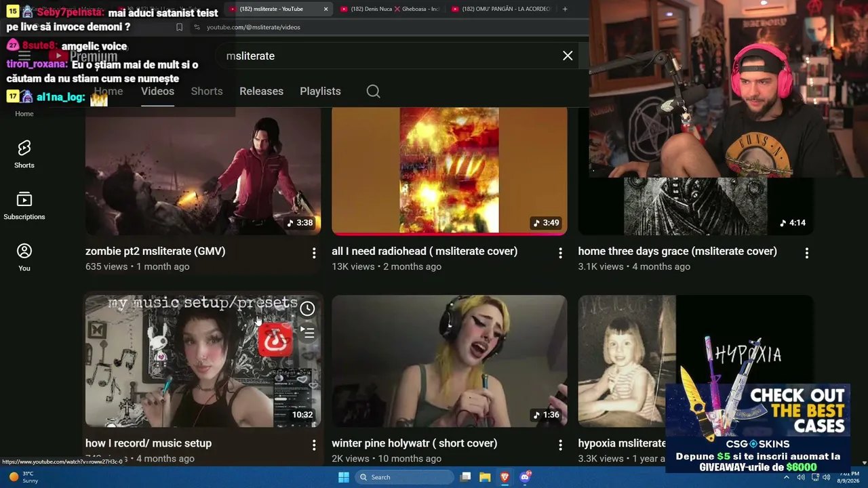Open the weather widget showing Sunny

point(23,477)
